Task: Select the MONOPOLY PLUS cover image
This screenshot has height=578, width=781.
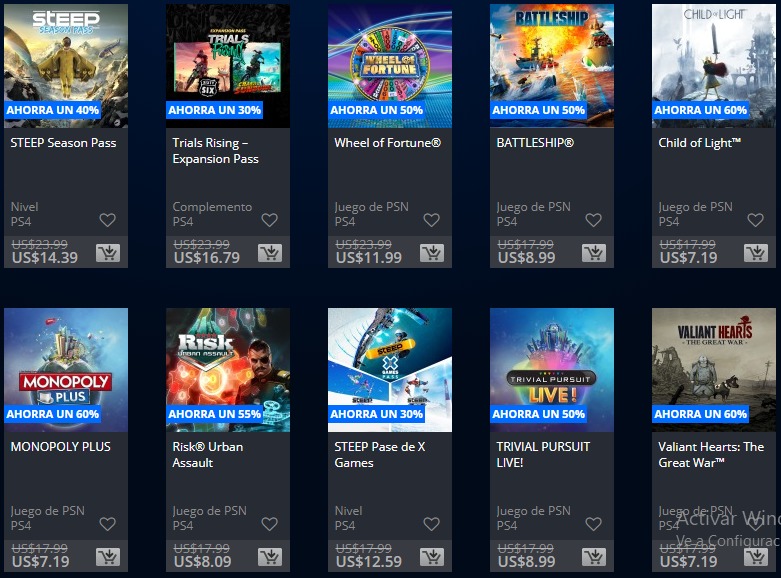Action: pos(66,370)
